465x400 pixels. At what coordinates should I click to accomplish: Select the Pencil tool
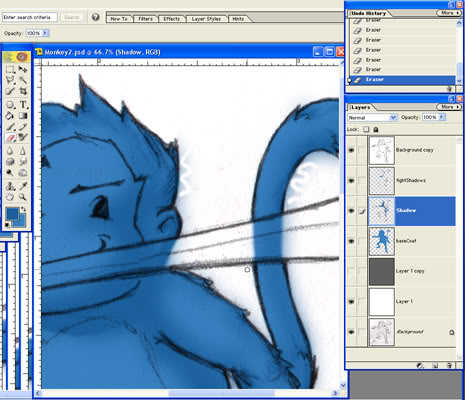[23, 127]
